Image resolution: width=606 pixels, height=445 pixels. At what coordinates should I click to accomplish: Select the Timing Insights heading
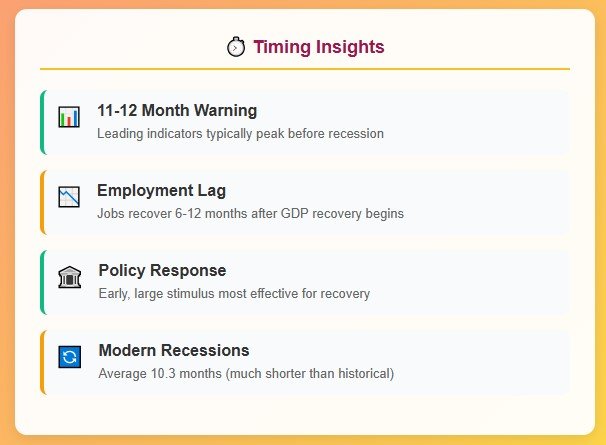[x=319, y=47]
